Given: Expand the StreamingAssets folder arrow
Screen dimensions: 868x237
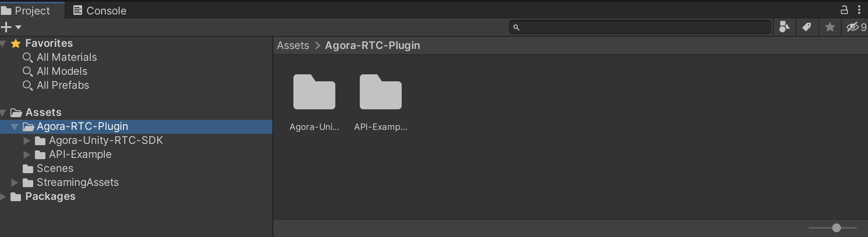Looking at the screenshot, I should (x=14, y=183).
